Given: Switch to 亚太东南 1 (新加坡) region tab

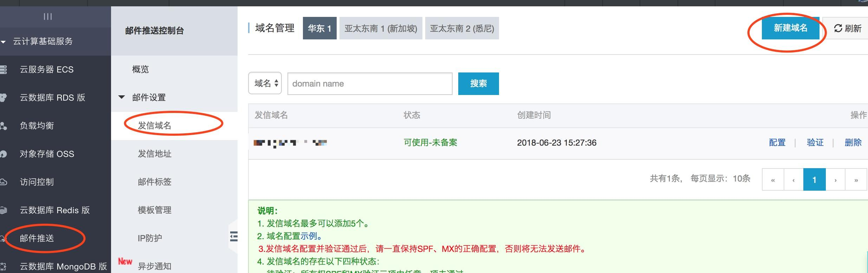Looking at the screenshot, I should [x=381, y=28].
